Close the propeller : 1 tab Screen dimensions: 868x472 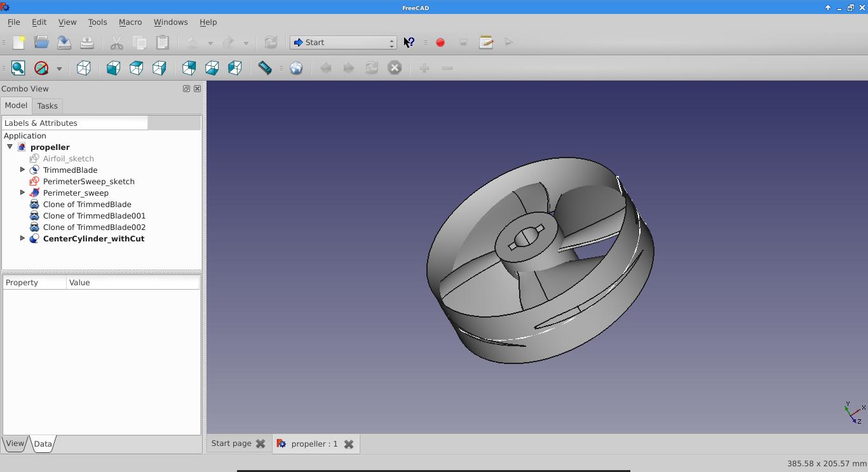[349, 444]
